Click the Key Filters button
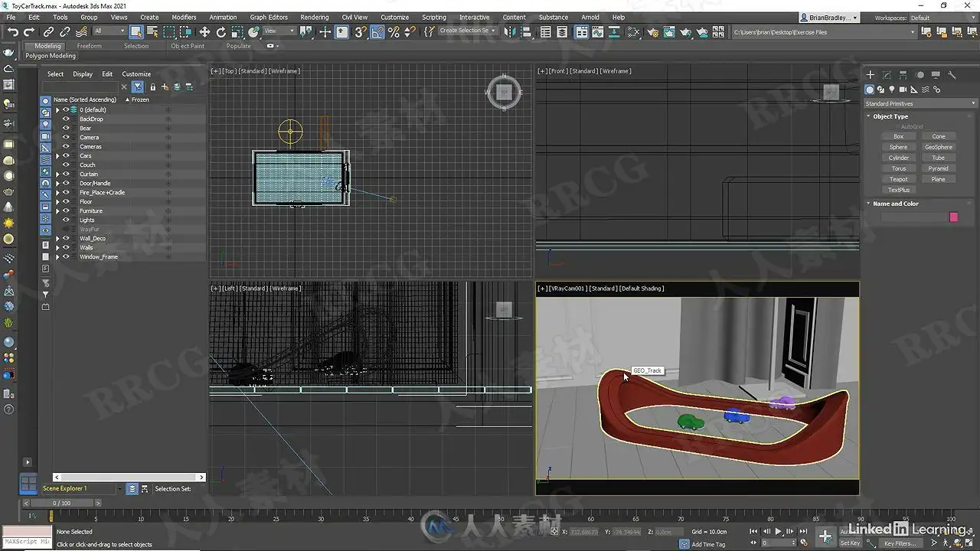 900,543
